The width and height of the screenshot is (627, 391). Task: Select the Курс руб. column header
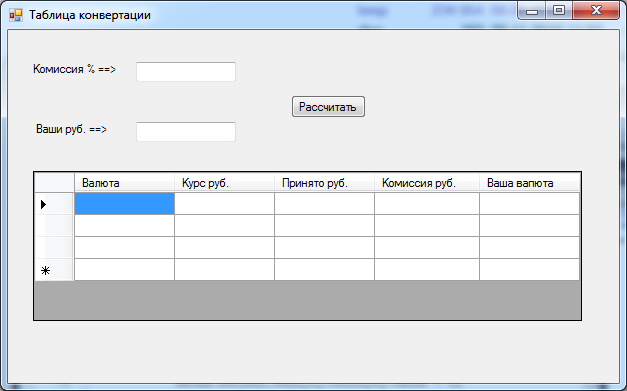pos(224,183)
